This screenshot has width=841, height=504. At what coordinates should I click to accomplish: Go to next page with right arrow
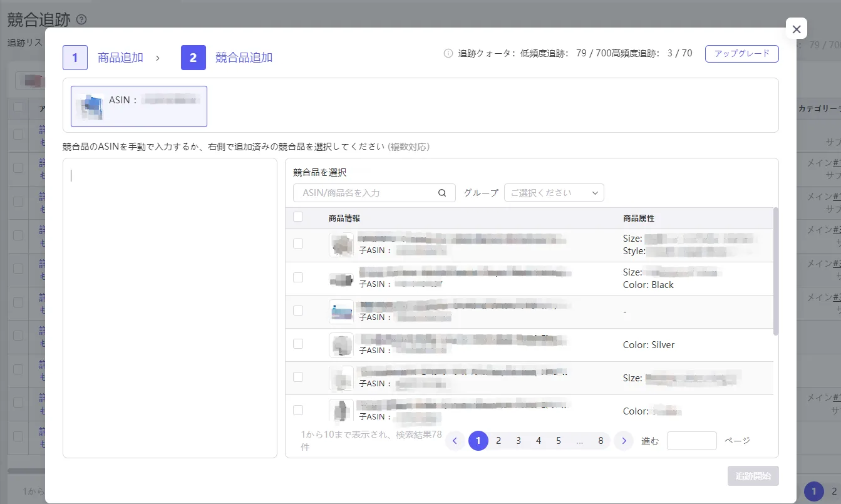point(624,441)
